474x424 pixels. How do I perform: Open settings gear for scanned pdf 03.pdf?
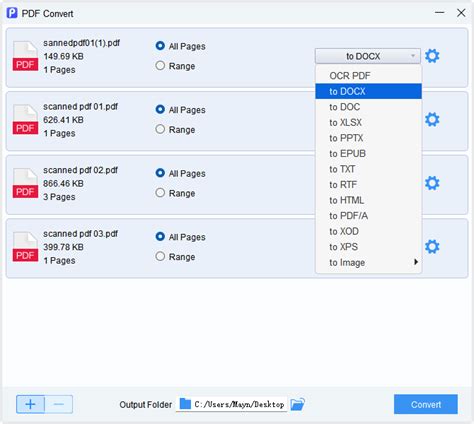432,247
